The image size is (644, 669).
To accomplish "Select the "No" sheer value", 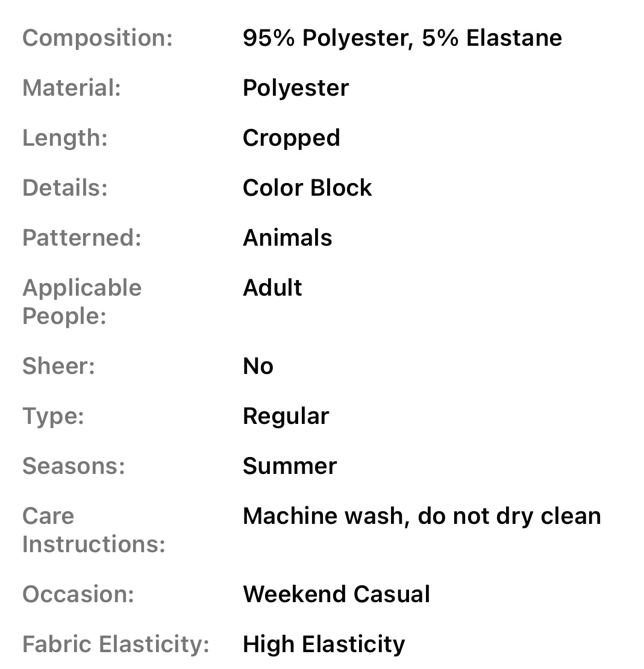I will (x=258, y=366).
